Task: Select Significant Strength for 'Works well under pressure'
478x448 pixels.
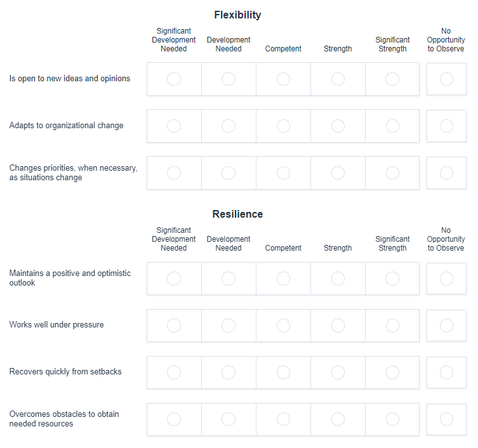Action: (392, 326)
